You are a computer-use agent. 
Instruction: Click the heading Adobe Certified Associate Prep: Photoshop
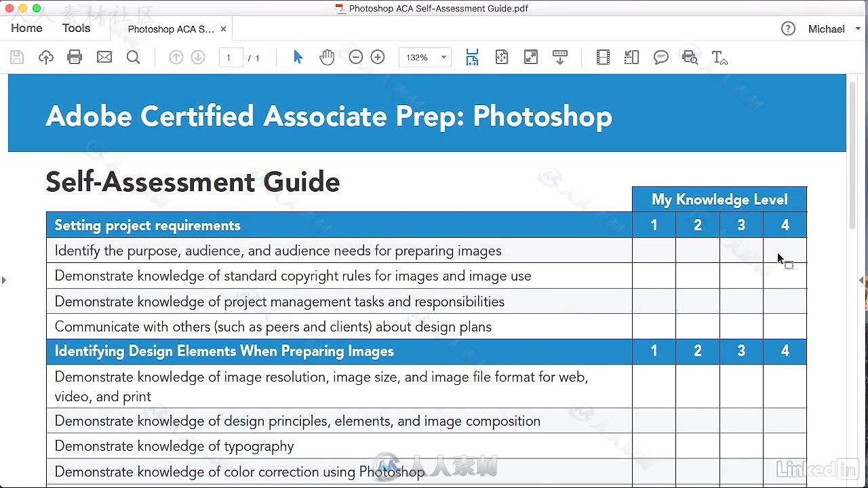[x=329, y=116]
